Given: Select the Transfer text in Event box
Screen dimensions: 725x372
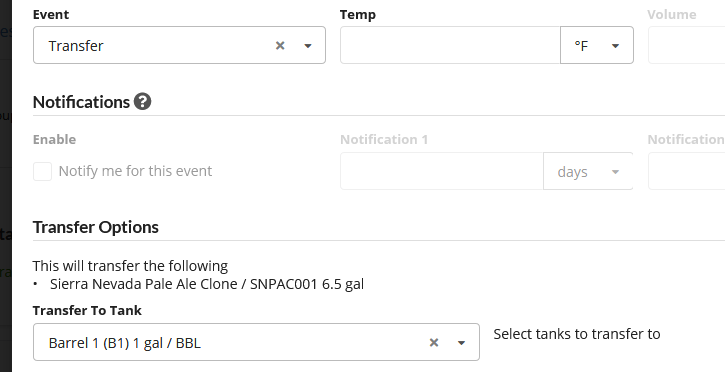Looking at the screenshot, I should click(76, 46).
